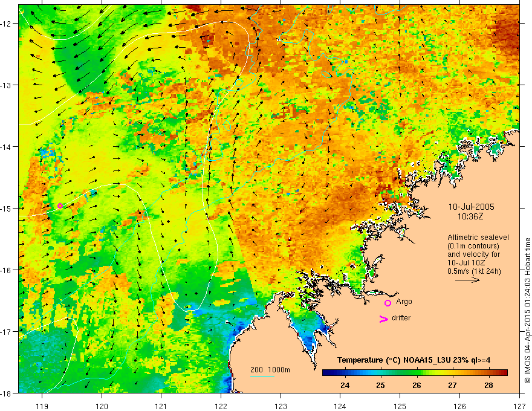The image size is (532, 411).
Task: Click the '10:36Z' time label
Action: pyautogui.click(x=470, y=216)
